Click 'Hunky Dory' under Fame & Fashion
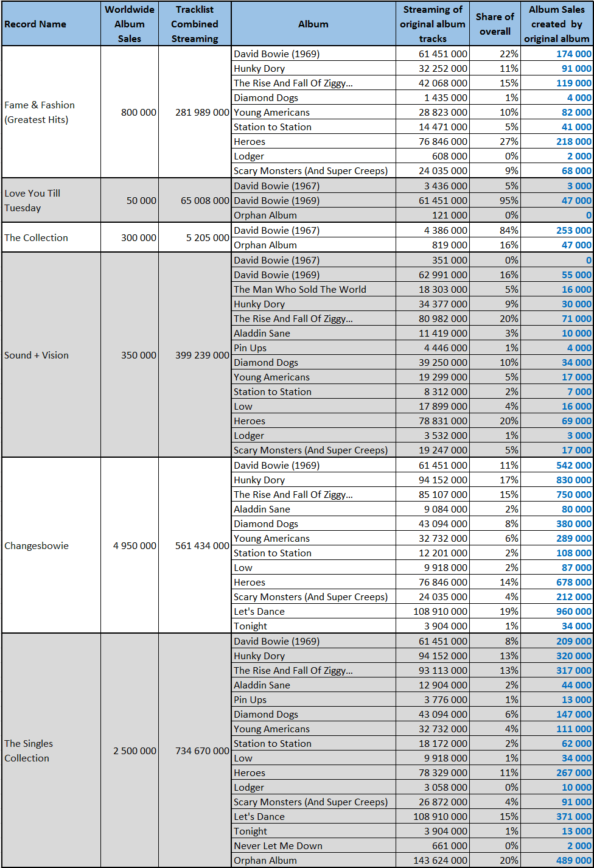This screenshot has width=594, height=868. (x=313, y=68)
